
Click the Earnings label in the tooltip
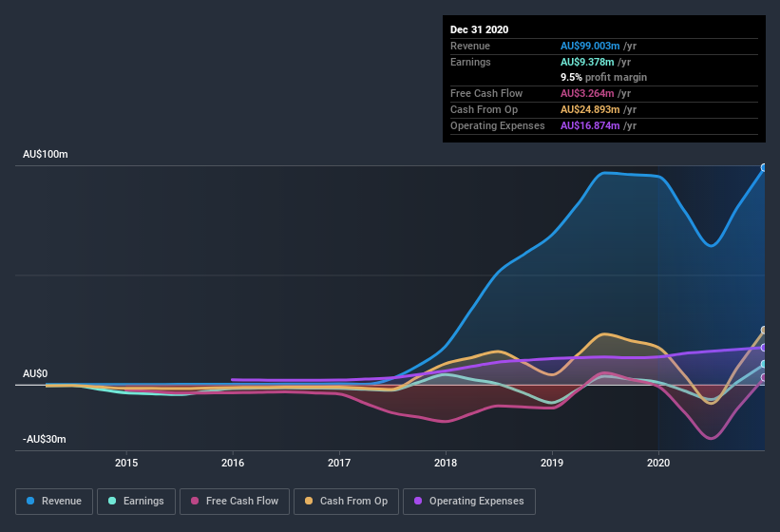coord(470,62)
